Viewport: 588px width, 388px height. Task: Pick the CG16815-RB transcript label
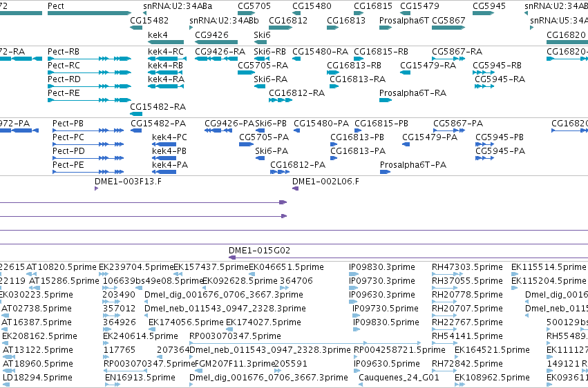click(x=381, y=52)
